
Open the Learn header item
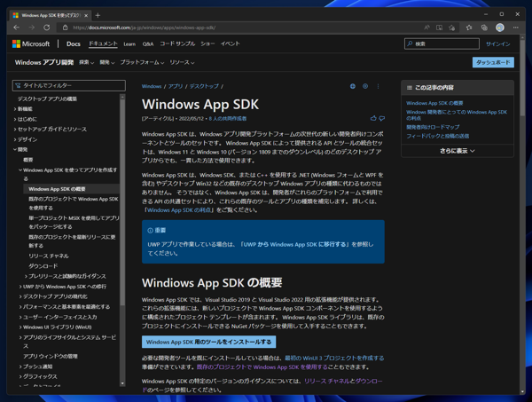coord(129,44)
